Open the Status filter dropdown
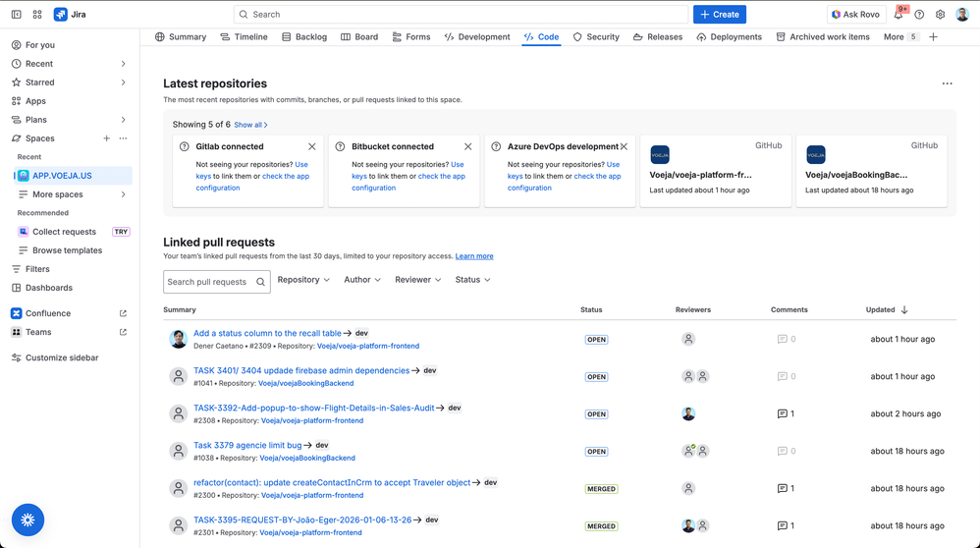980x548 pixels. [472, 280]
